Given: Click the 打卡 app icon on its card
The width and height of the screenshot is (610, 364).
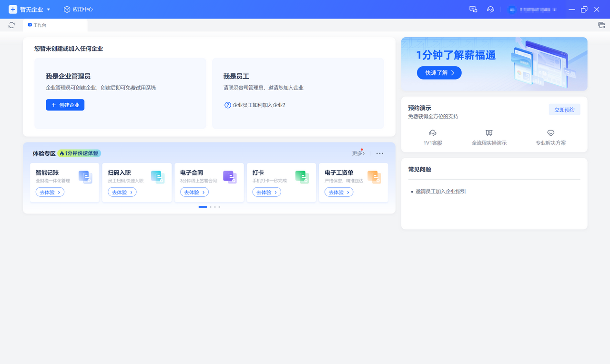Looking at the screenshot, I should pos(302,177).
